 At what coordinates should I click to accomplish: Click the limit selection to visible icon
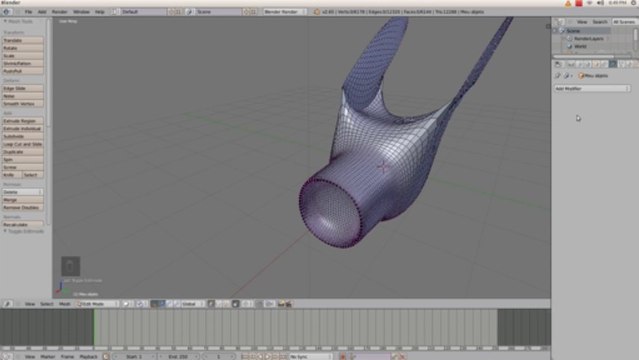pos(236,304)
